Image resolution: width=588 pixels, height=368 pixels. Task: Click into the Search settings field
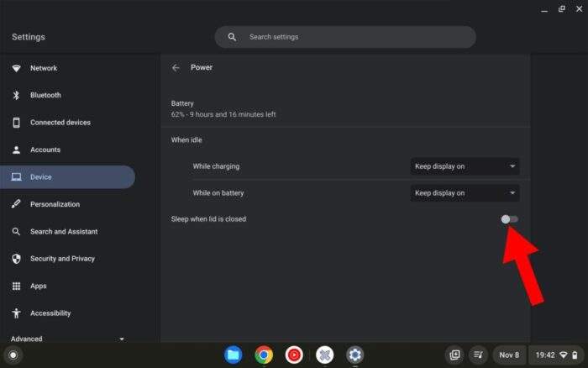(345, 37)
